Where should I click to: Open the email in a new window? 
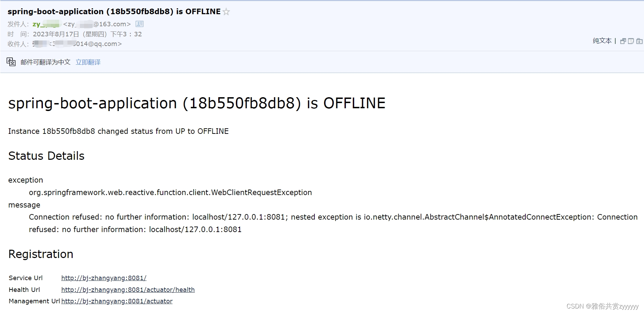(623, 41)
